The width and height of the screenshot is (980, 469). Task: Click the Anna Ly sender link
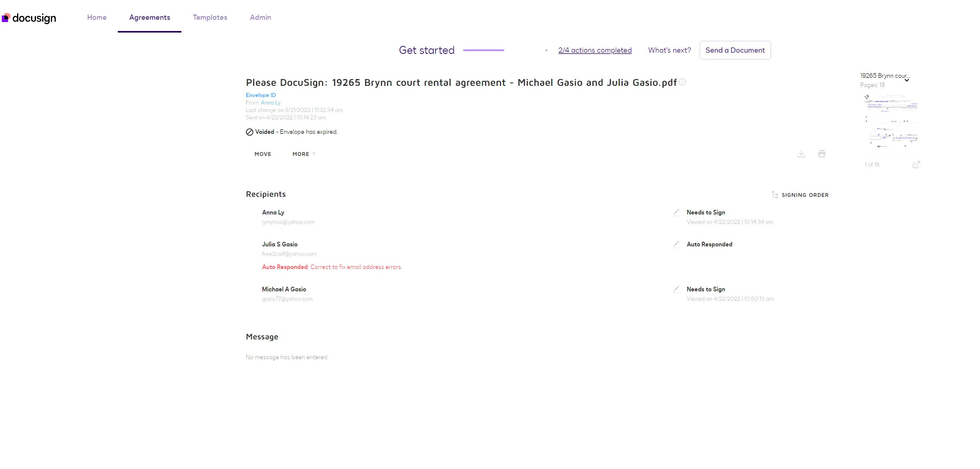click(270, 102)
